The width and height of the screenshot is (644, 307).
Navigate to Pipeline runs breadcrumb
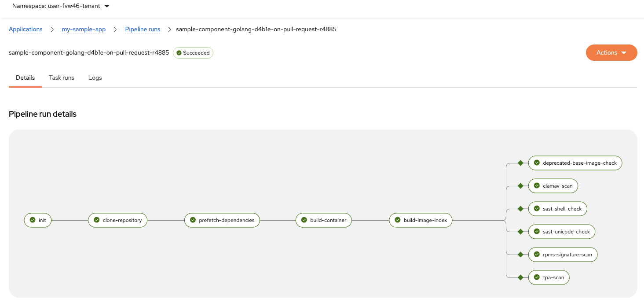(x=143, y=30)
